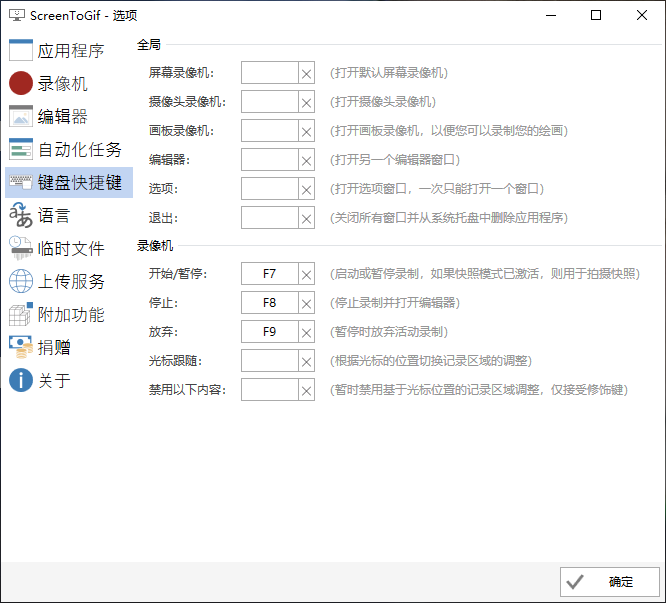Select the F7 开始/暂停 shortcut field
Screen dimensions: 666x603
[270, 274]
